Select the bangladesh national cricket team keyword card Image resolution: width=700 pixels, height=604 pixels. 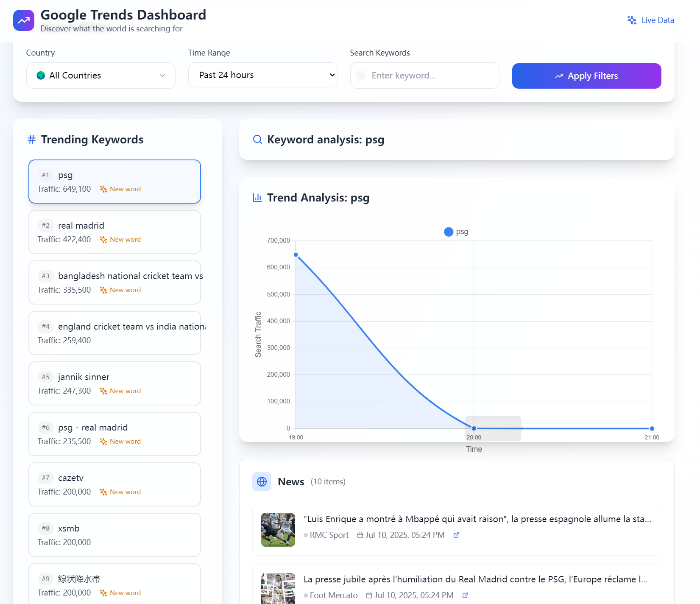pos(114,282)
